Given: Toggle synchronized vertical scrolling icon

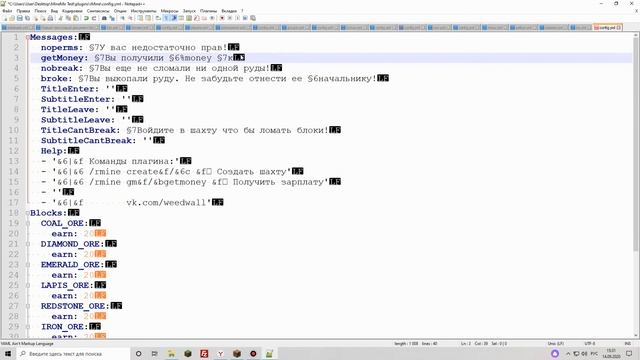Looking at the screenshot, I should [140, 18].
